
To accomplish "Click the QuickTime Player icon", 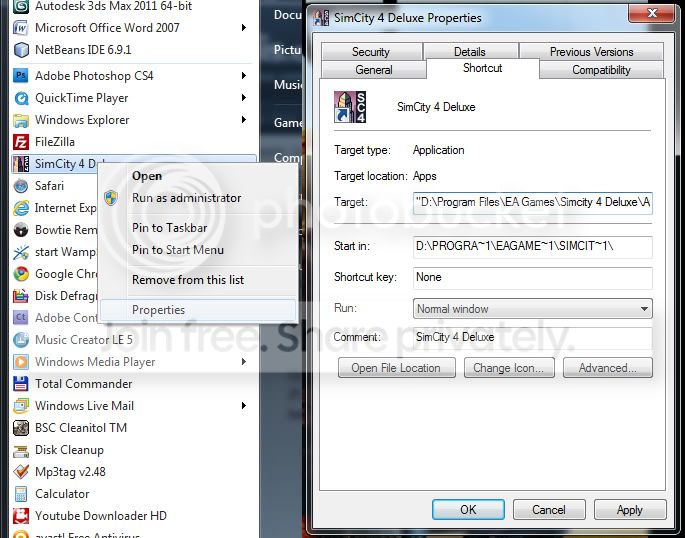I will (21, 98).
